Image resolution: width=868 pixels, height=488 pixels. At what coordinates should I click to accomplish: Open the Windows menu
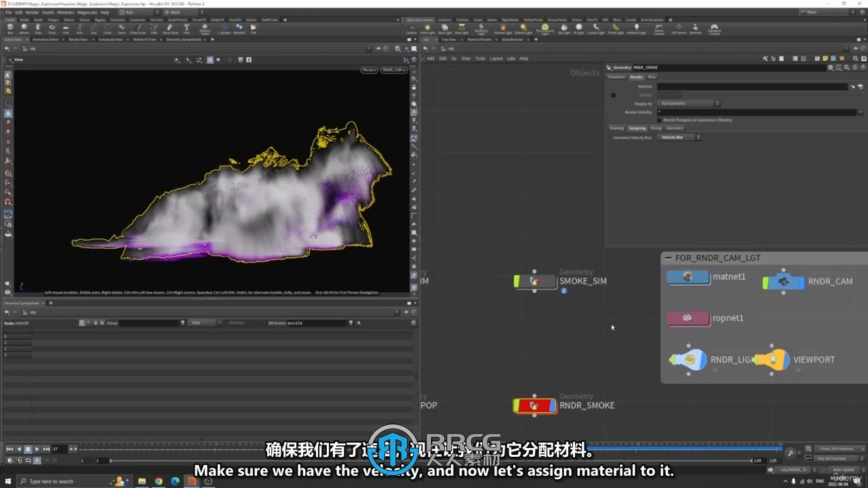point(66,12)
